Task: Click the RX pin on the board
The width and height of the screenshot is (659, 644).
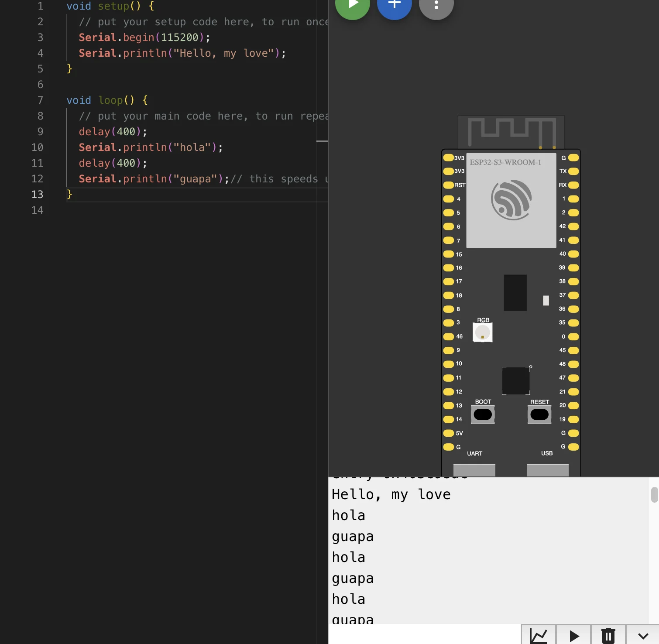Action: pos(573,185)
